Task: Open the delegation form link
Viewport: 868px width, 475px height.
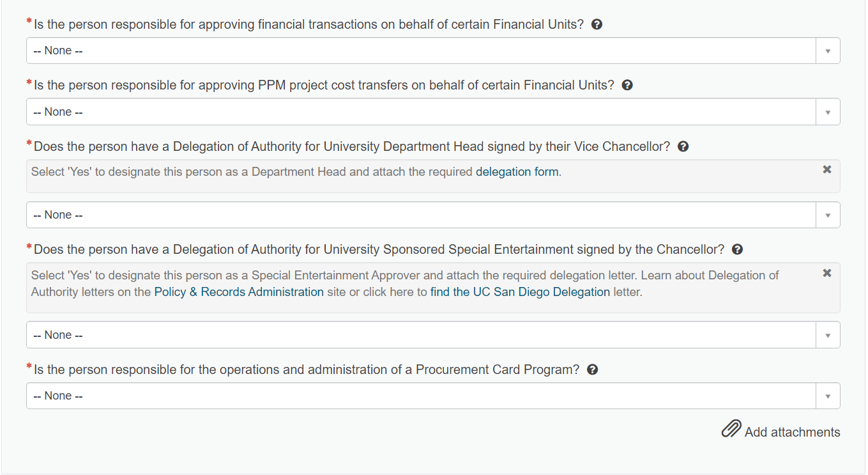Action: 517,172
